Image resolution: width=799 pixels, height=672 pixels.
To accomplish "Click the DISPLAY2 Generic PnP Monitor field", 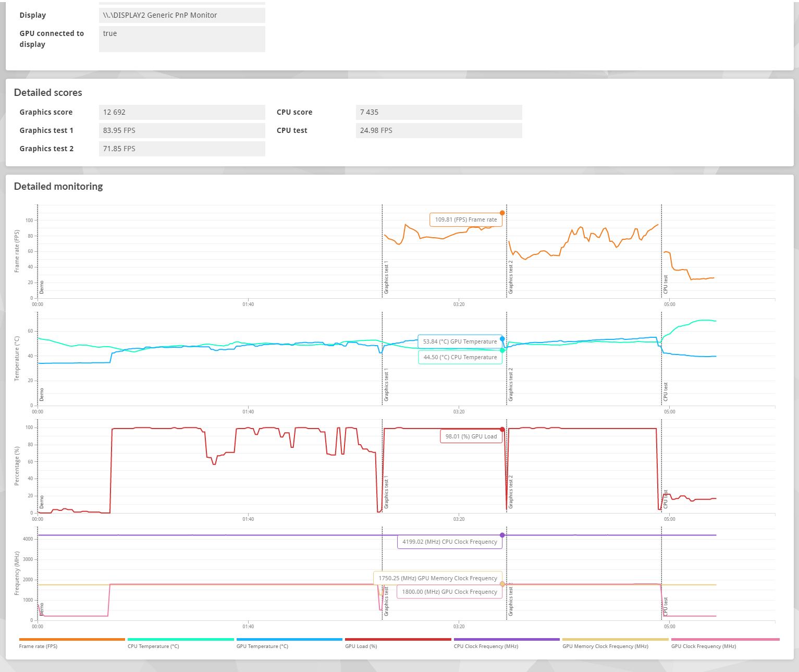I will click(182, 15).
